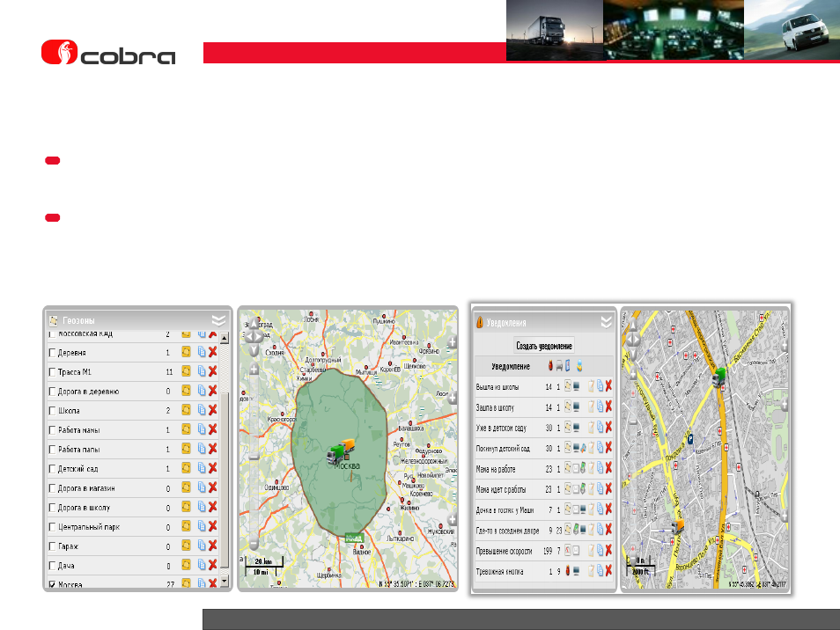Screen dimensions: 840x630
Task: Tick the Трасса М1 geozone checkbox
Action: point(52,372)
